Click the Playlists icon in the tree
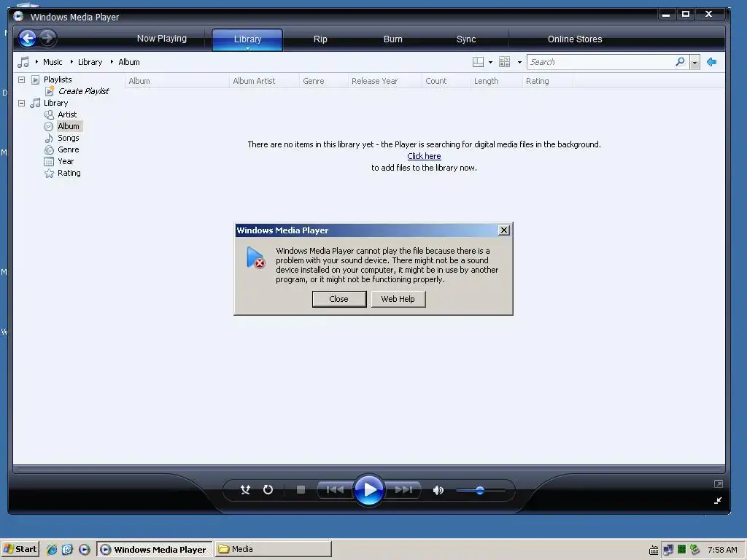747x560 pixels. coord(36,79)
